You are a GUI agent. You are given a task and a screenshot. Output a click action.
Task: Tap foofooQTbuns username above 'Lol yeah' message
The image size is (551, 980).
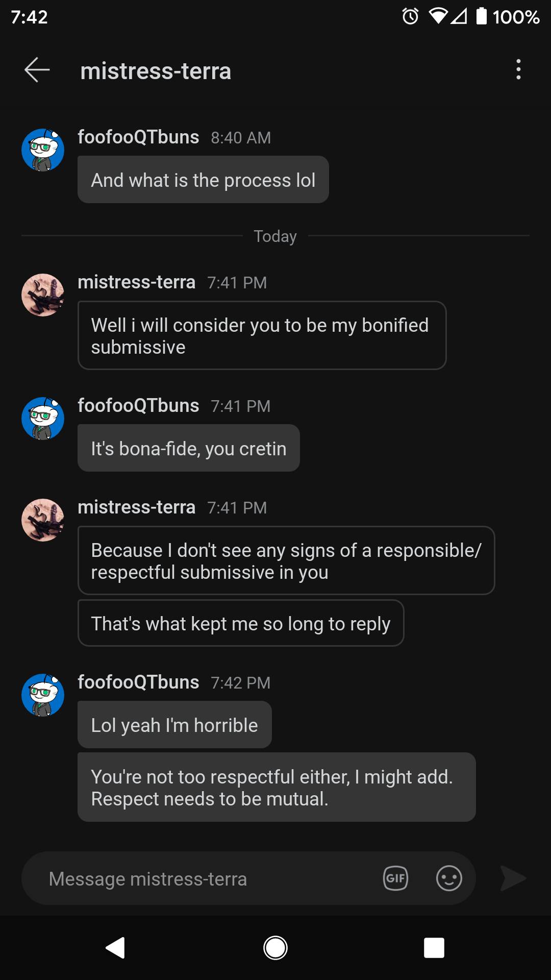pos(138,682)
